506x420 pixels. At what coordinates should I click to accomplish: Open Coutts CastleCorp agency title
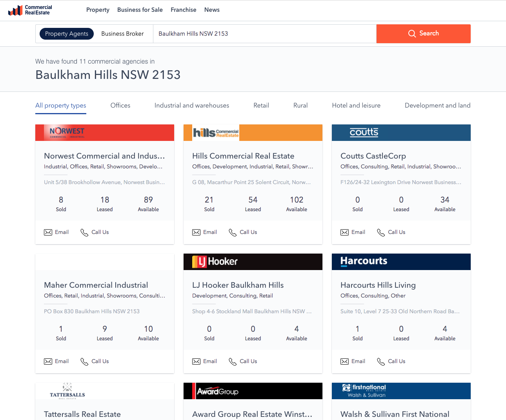[373, 156]
